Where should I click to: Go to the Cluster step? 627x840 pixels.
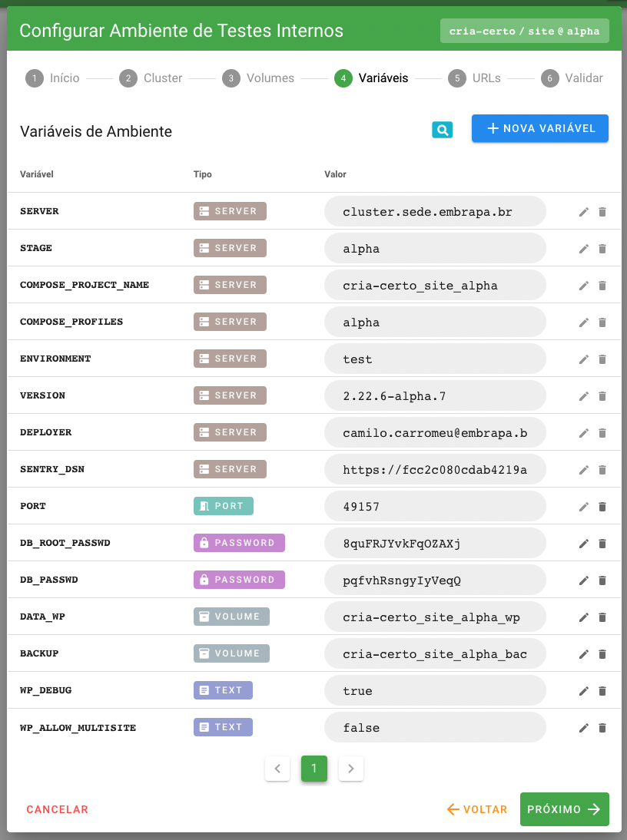pyautogui.click(x=151, y=78)
